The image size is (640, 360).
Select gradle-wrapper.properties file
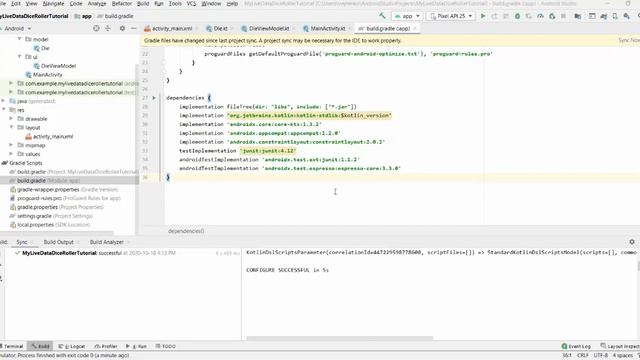[64, 189]
